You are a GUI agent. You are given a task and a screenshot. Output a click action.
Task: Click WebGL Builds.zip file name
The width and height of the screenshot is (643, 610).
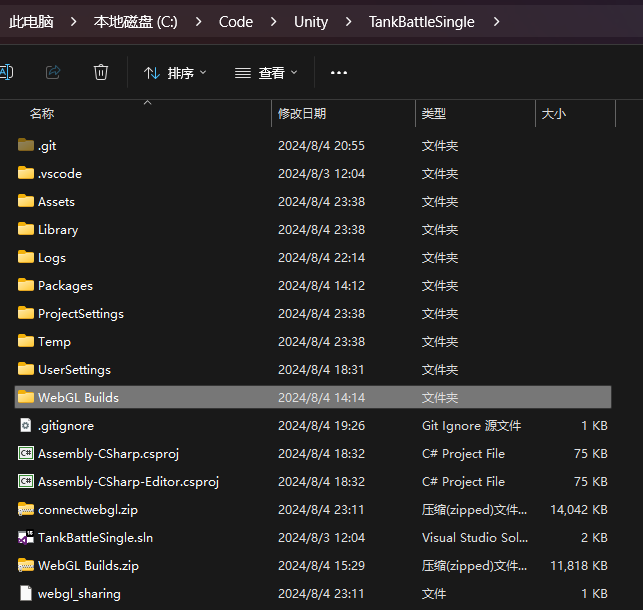pyautogui.click(x=89, y=566)
